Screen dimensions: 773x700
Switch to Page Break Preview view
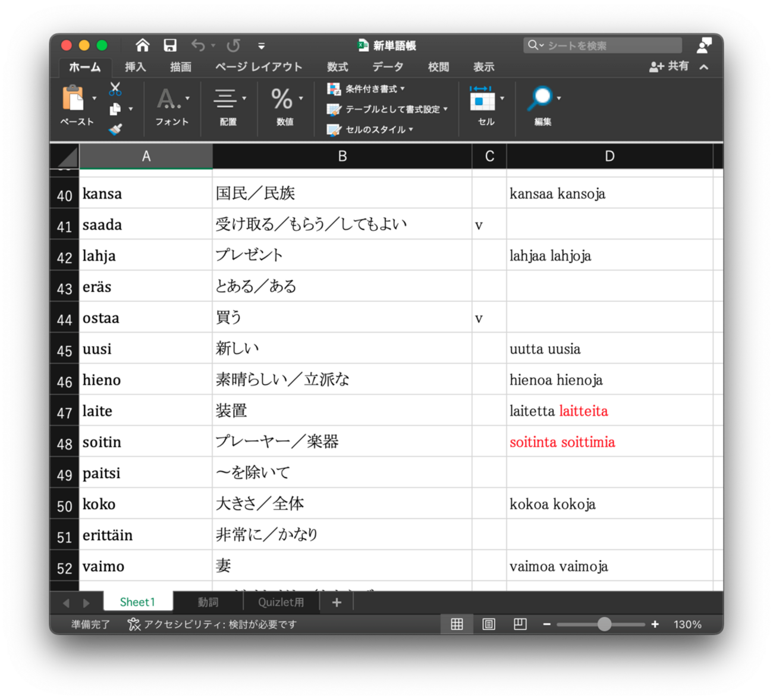520,624
